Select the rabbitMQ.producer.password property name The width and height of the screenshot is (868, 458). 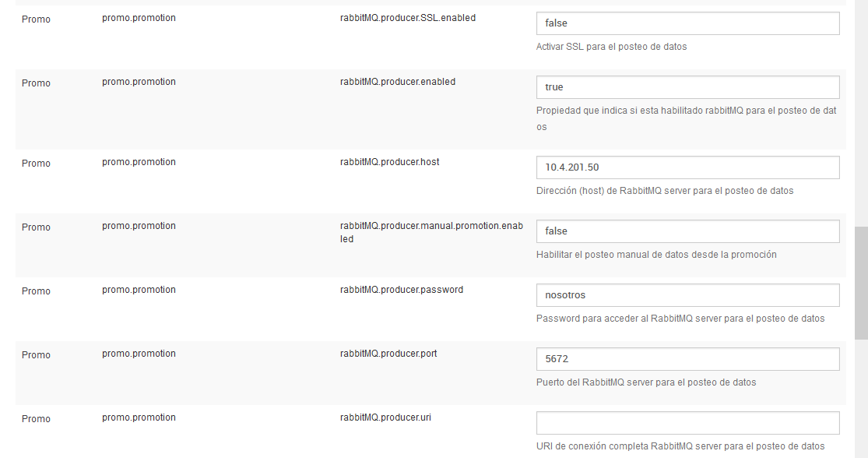click(401, 290)
